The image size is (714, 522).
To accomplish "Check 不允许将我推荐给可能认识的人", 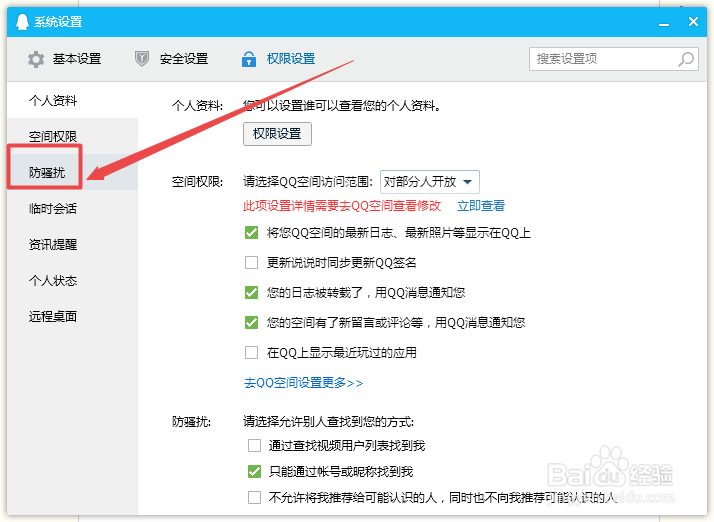I will coord(255,497).
